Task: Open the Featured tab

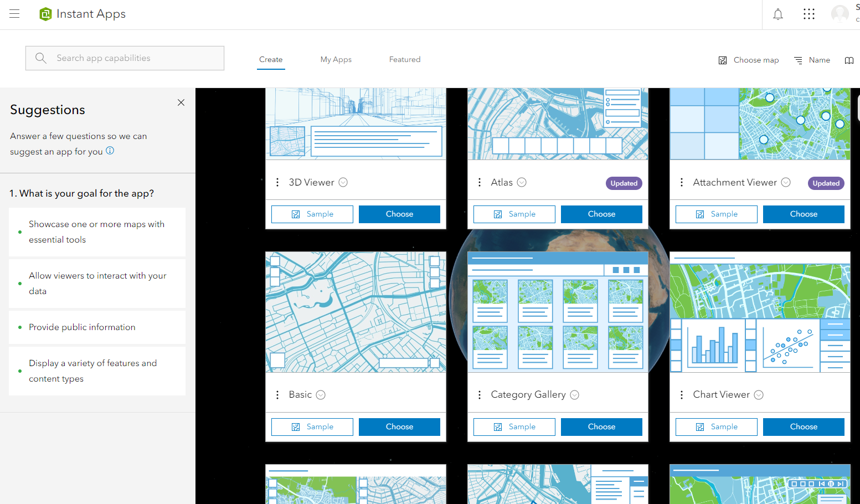Action: 405,59
